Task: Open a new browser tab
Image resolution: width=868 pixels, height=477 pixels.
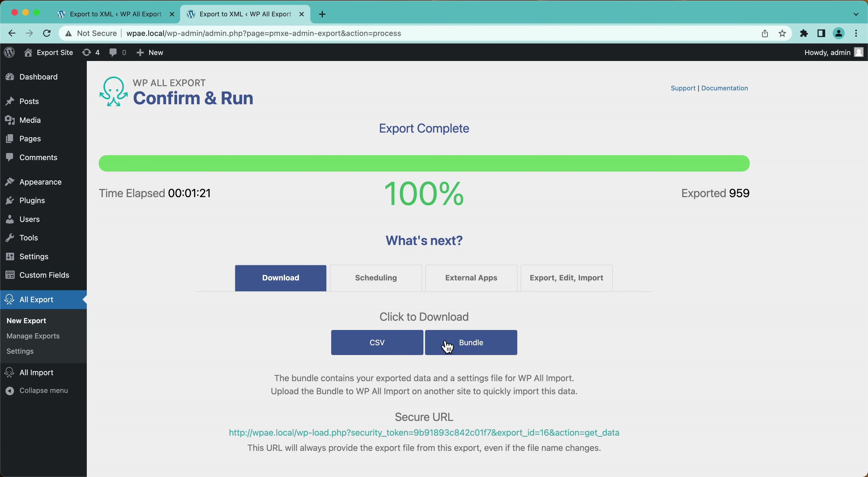Action: coord(323,14)
